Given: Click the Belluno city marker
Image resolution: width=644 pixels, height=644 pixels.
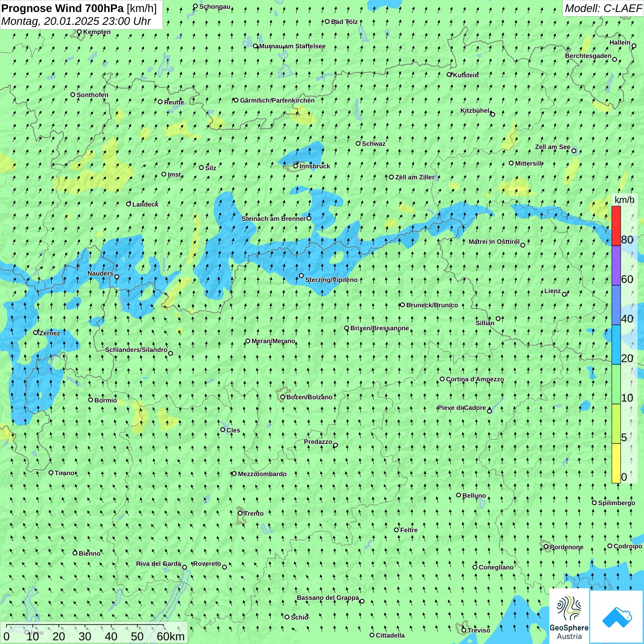Looking at the screenshot, I should pyautogui.click(x=459, y=495).
